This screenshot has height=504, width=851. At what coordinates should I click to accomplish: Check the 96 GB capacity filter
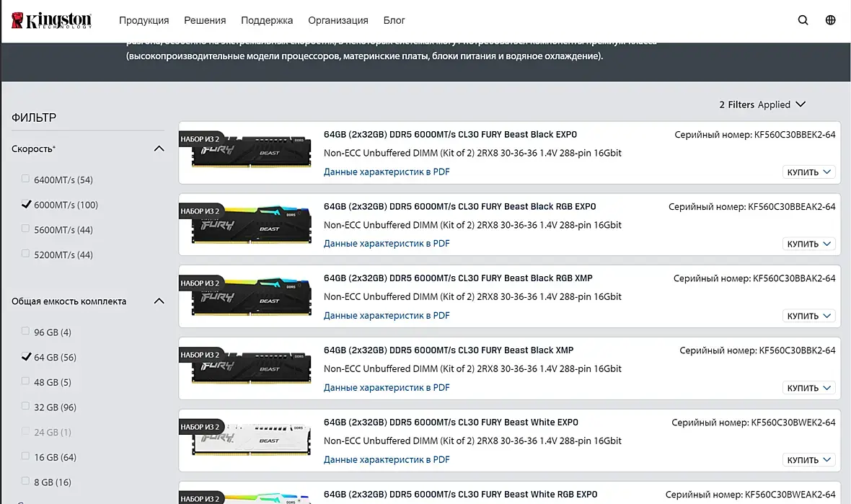pos(25,332)
